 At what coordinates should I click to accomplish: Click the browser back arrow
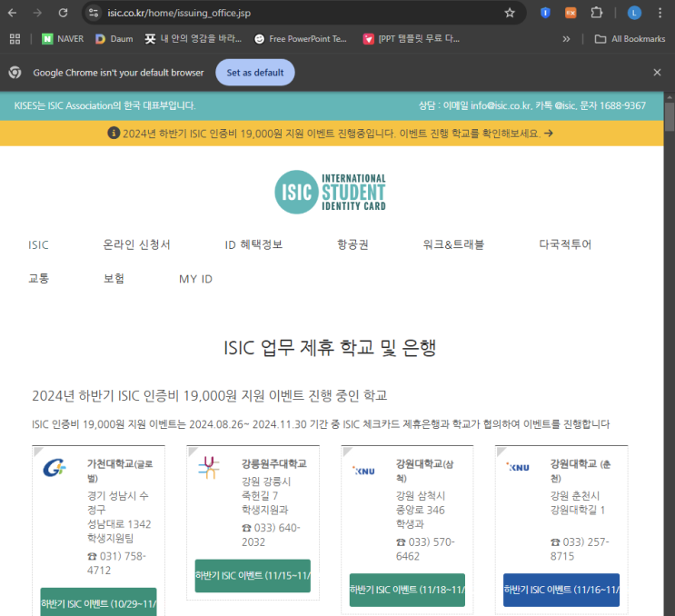[12, 13]
